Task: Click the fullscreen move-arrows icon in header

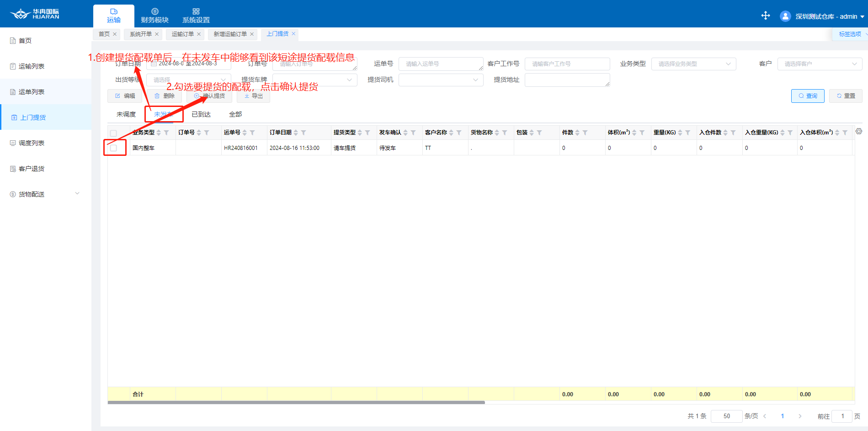Action: 766,16
